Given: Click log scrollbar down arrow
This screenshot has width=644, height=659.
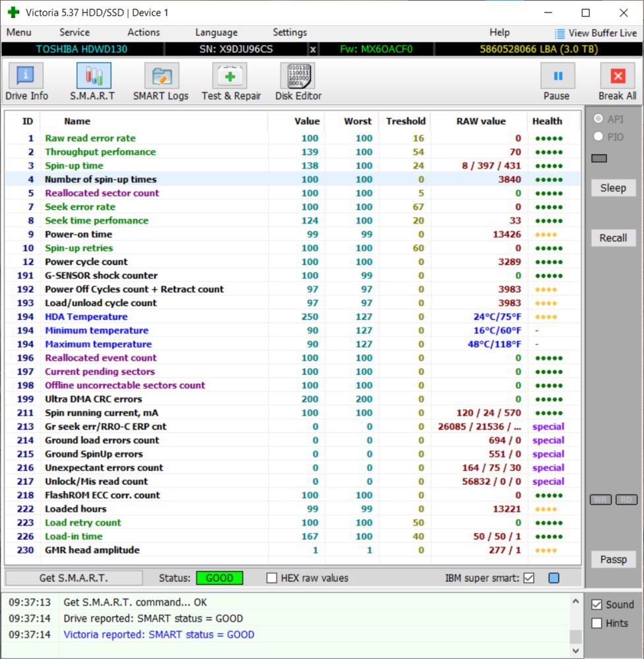Looking at the screenshot, I should 576,650.
